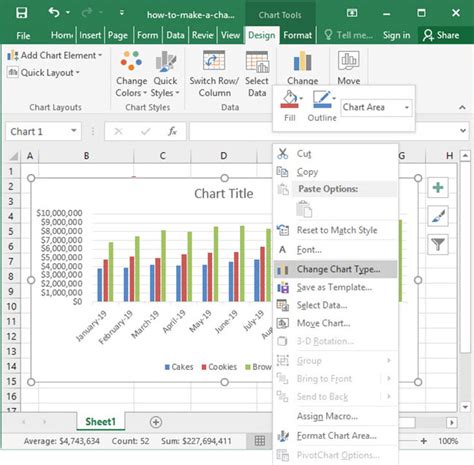Image resolution: width=474 pixels, height=465 pixels.
Task: Choose Move Chart... in context menu
Action: [x=336, y=323]
